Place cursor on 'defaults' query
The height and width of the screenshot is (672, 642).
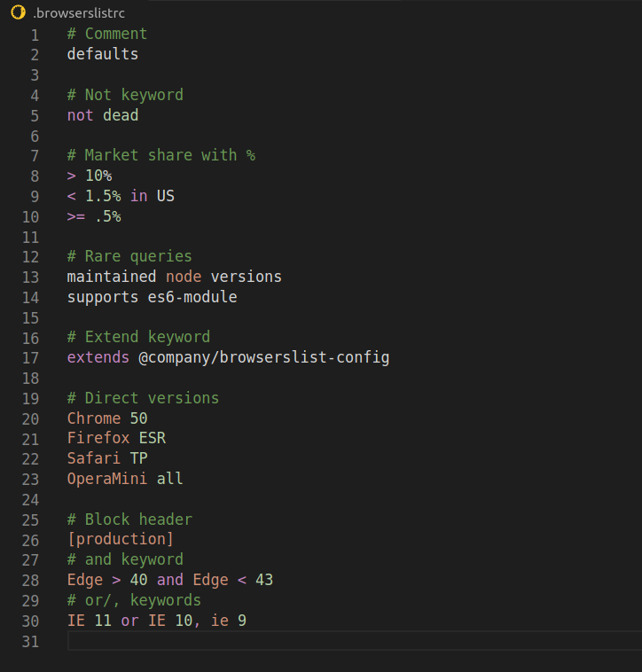103,54
